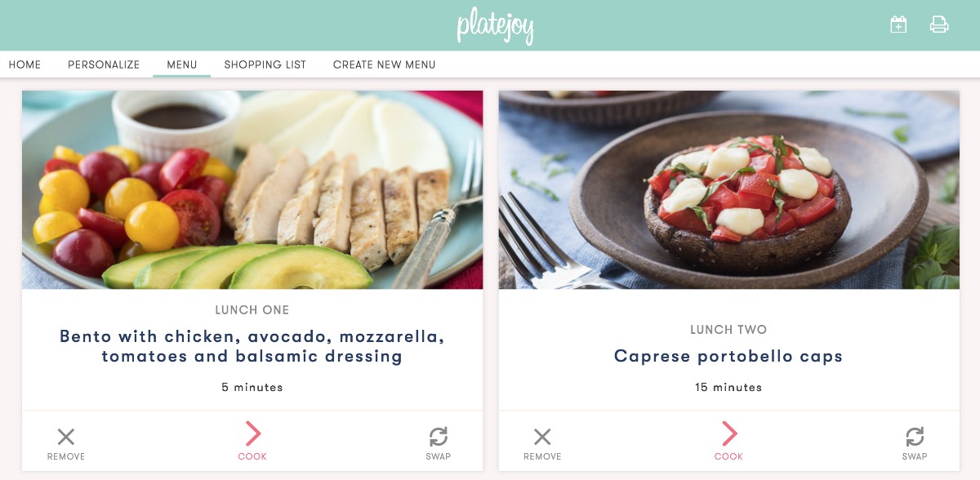This screenshot has width=980, height=480.
Task: Cook the Bento with chicken recipe
Action: (x=252, y=442)
